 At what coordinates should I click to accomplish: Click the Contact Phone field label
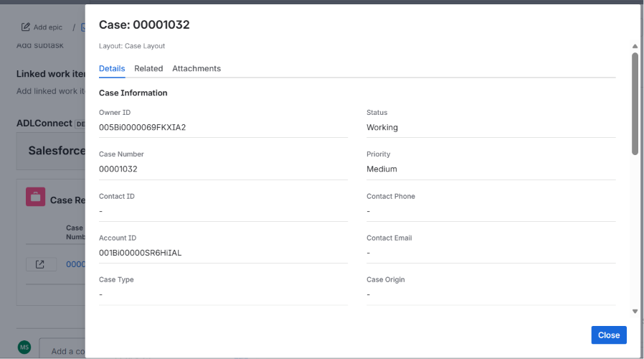391,197
